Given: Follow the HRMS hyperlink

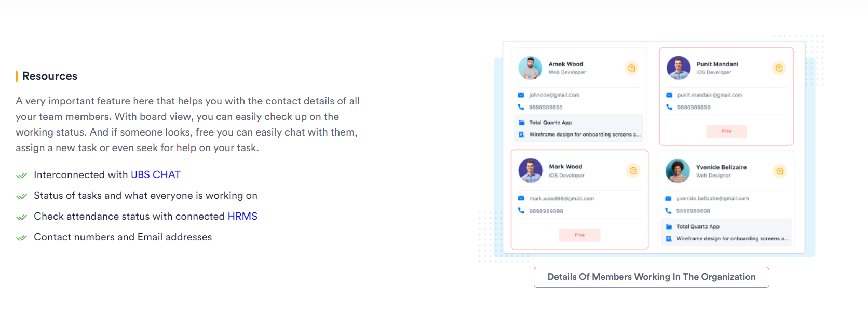Looking at the screenshot, I should 242,216.
